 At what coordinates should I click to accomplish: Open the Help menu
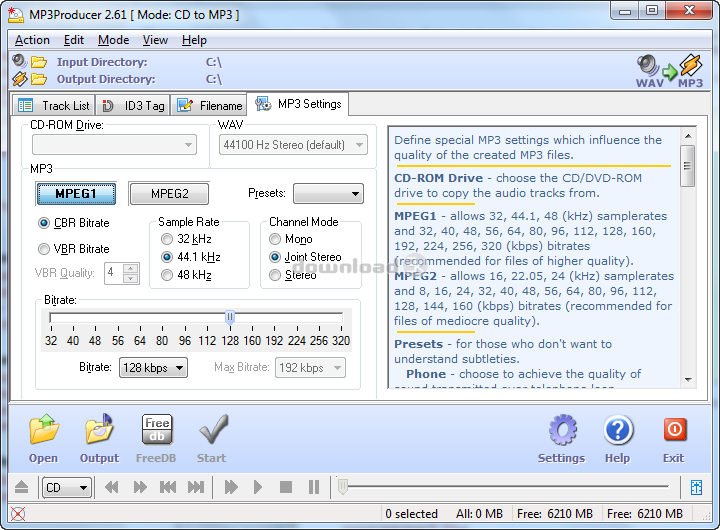click(194, 40)
